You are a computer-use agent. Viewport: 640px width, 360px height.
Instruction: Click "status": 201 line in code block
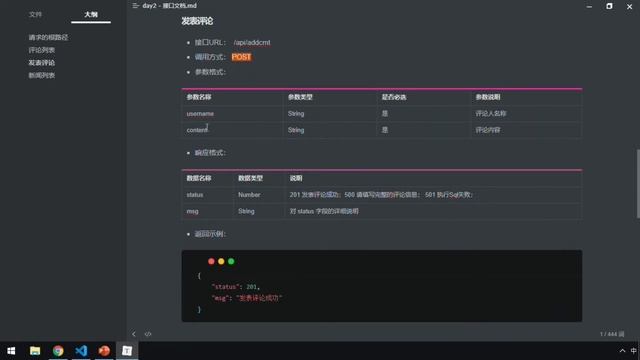pyautogui.click(x=236, y=287)
